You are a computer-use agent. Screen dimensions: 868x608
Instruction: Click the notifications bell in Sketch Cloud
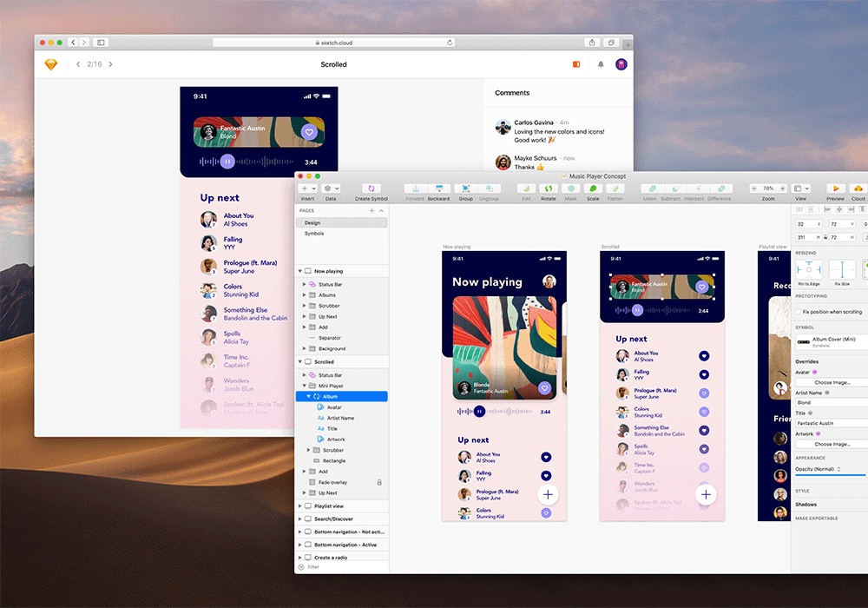point(601,65)
